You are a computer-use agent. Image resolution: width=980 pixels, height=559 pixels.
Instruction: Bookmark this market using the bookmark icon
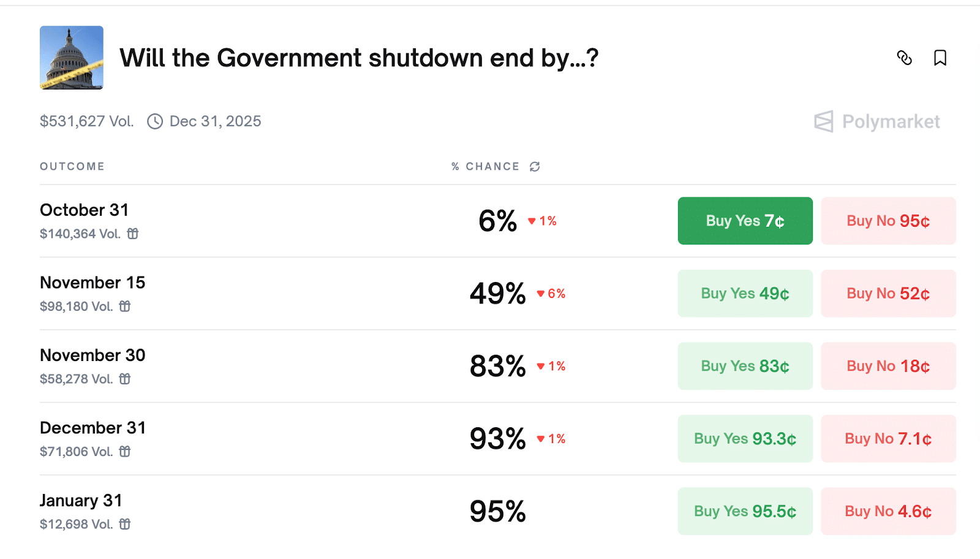[x=941, y=58]
